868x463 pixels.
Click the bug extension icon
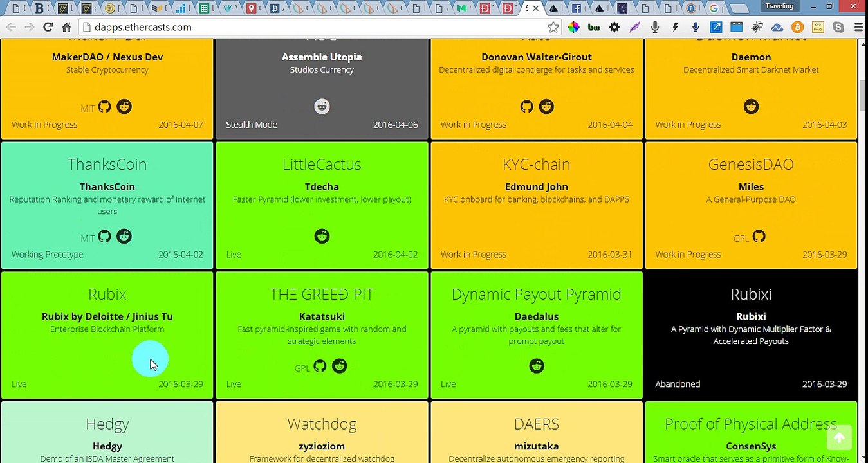pyautogui.click(x=757, y=27)
